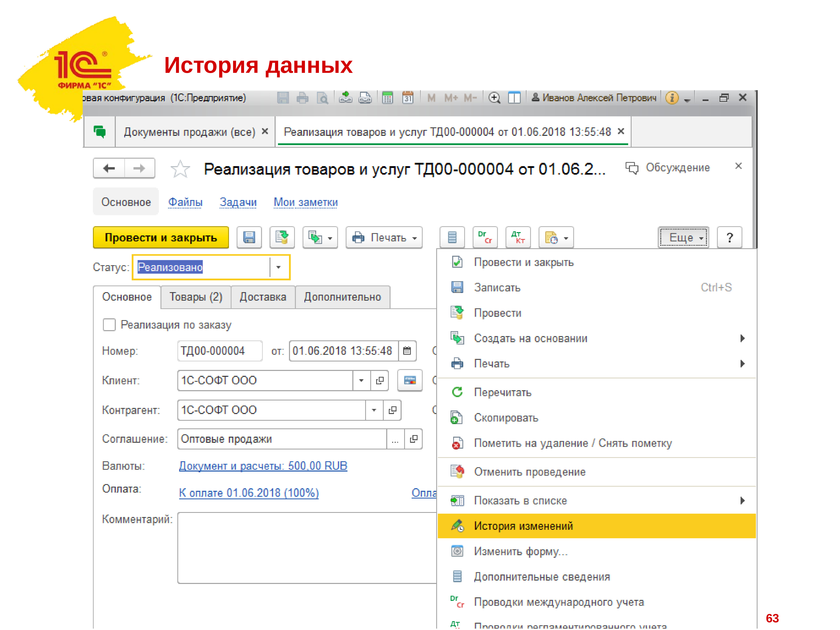Select Проводки международного учета menu item
The image size is (840, 630).
click(596, 602)
